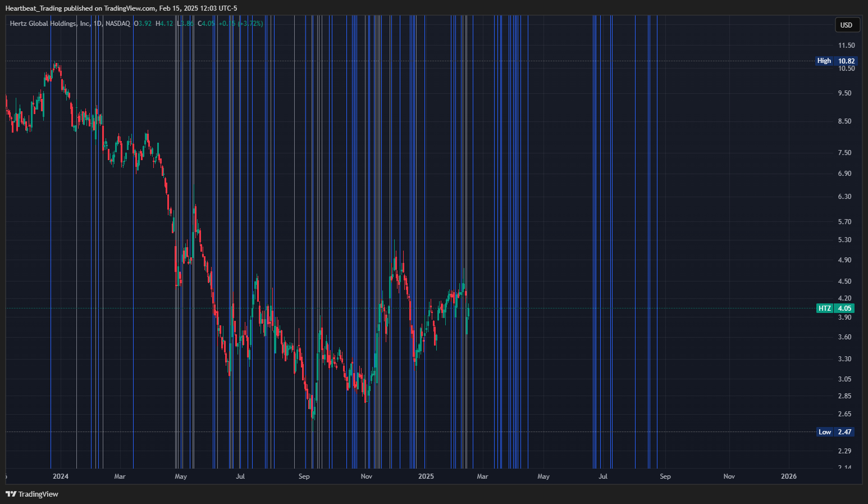This screenshot has width=868, height=504.
Task: Click the 5.70 price axis label
Action: click(x=844, y=222)
